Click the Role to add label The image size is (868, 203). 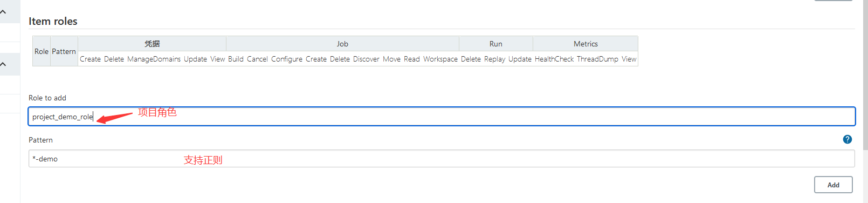click(x=47, y=98)
